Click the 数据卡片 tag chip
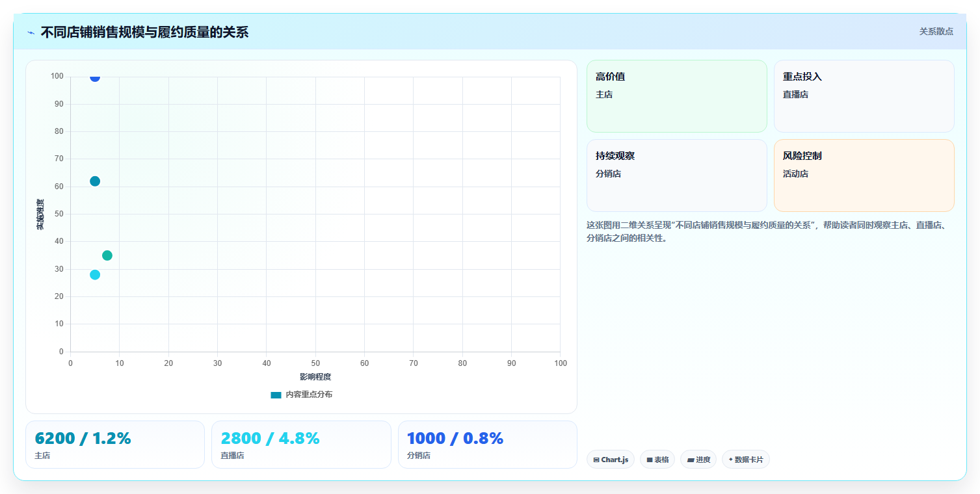The width and height of the screenshot is (980, 494). (x=746, y=460)
